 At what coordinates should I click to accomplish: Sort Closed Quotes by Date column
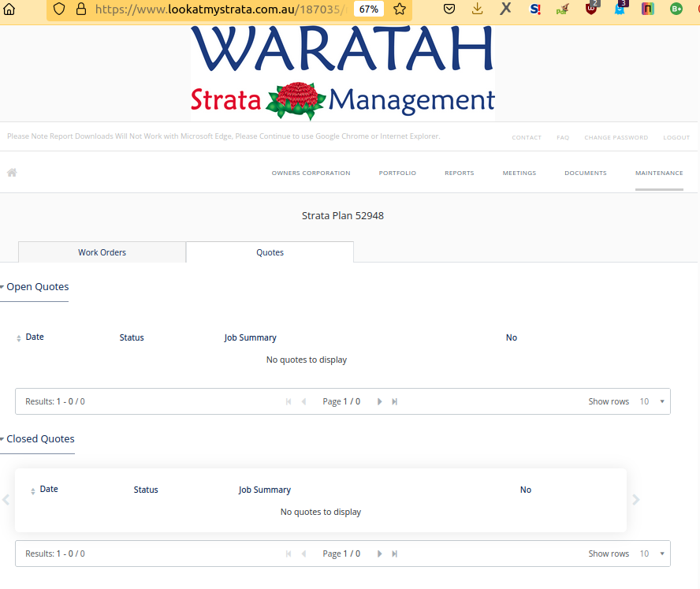click(x=45, y=490)
